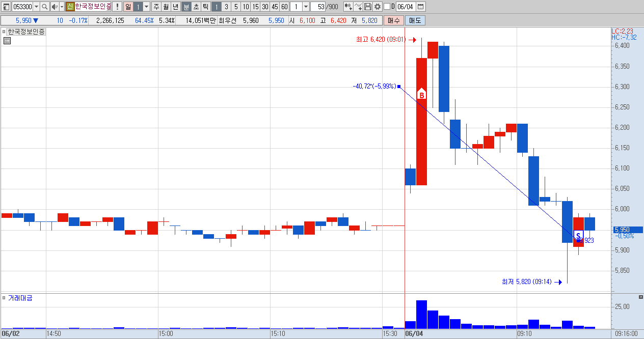Click the volume value 2,266,125
This screenshot has width=644, height=339.
tap(110, 20)
